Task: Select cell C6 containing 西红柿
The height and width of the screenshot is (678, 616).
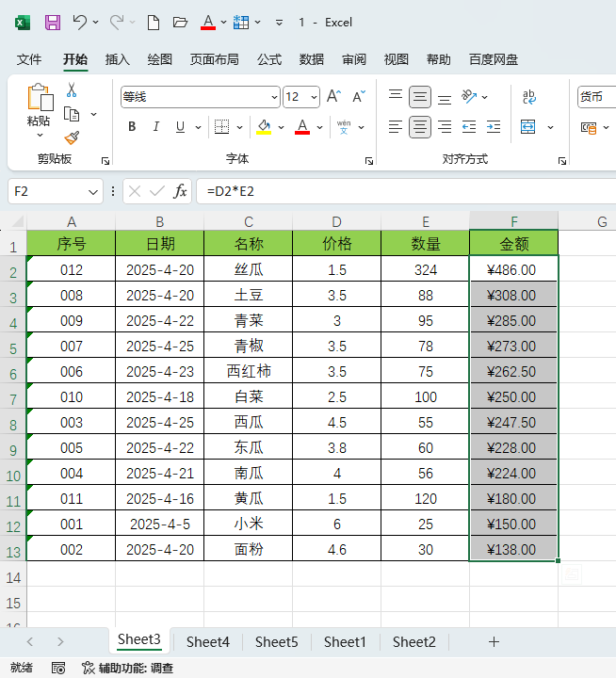Action: click(x=248, y=371)
